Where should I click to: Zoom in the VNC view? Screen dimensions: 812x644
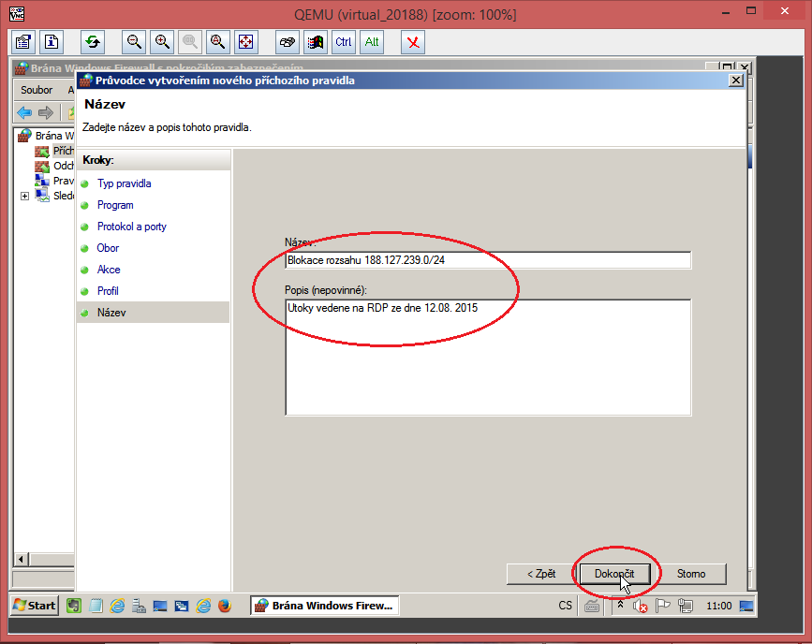162,42
